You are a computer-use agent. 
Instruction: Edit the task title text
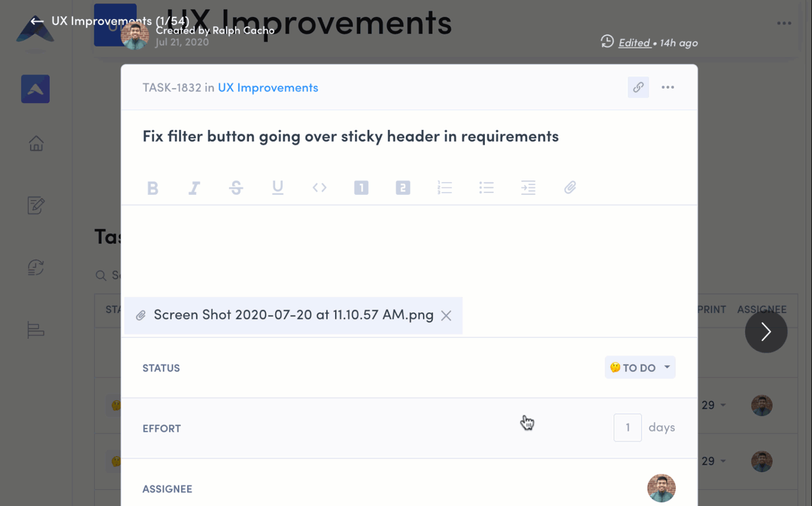[351, 136]
